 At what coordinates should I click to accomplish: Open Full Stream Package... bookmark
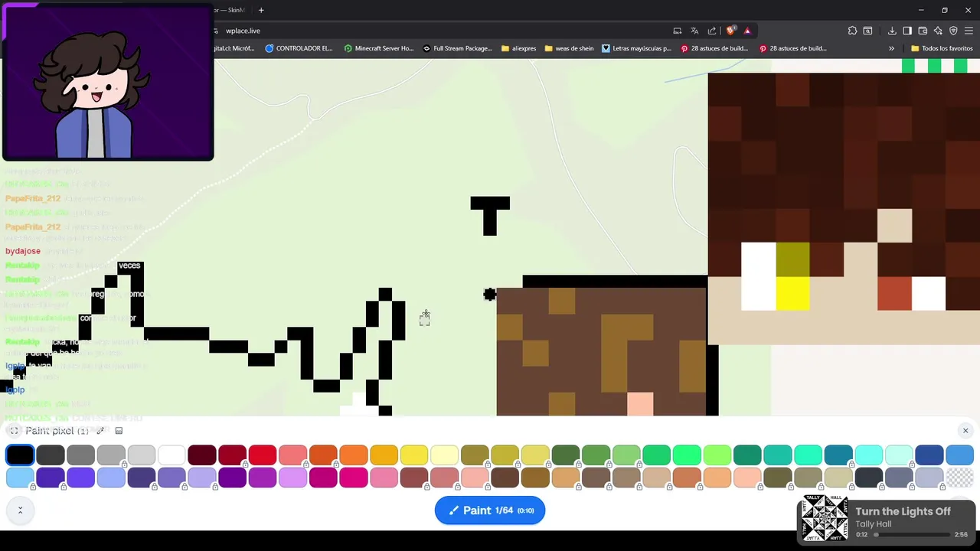(x=457, y=48)
